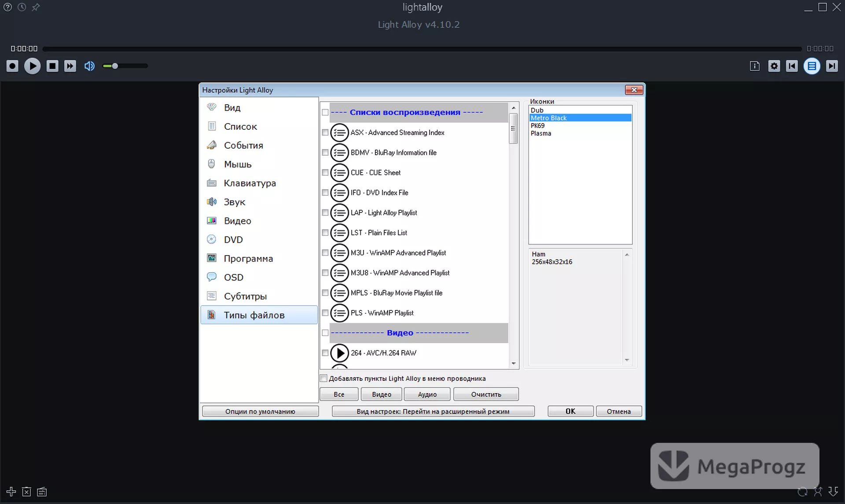
Task: Select the Dub icon set
Action: click(580, 110)
